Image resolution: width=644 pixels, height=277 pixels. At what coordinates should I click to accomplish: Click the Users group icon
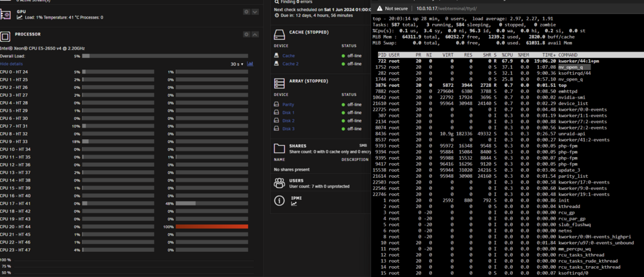click(279, 183)
